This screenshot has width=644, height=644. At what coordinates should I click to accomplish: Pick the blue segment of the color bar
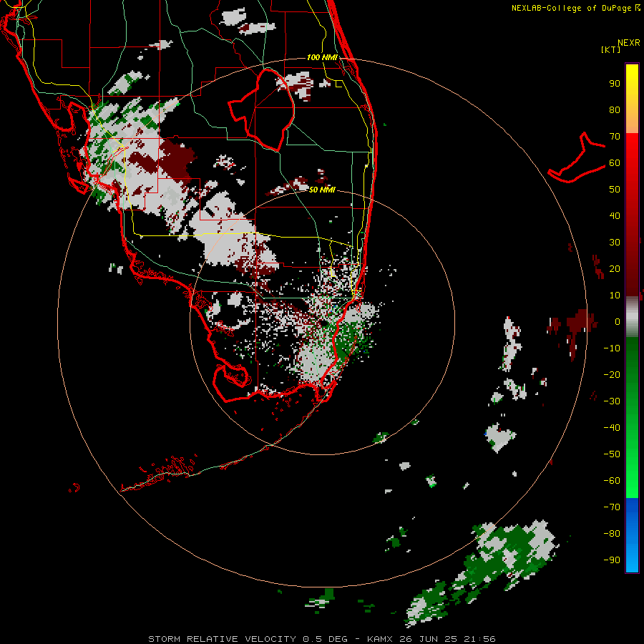[x=632, y=535]
